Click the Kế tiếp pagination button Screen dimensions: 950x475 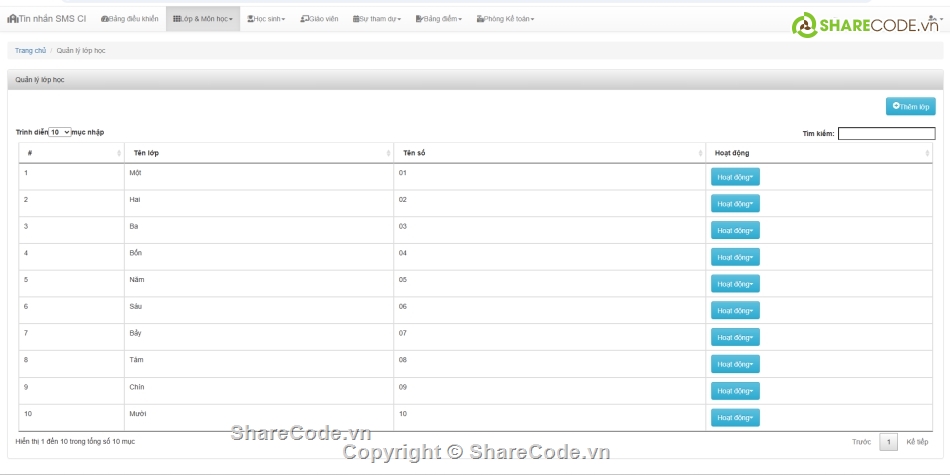(x=917, y=442)
